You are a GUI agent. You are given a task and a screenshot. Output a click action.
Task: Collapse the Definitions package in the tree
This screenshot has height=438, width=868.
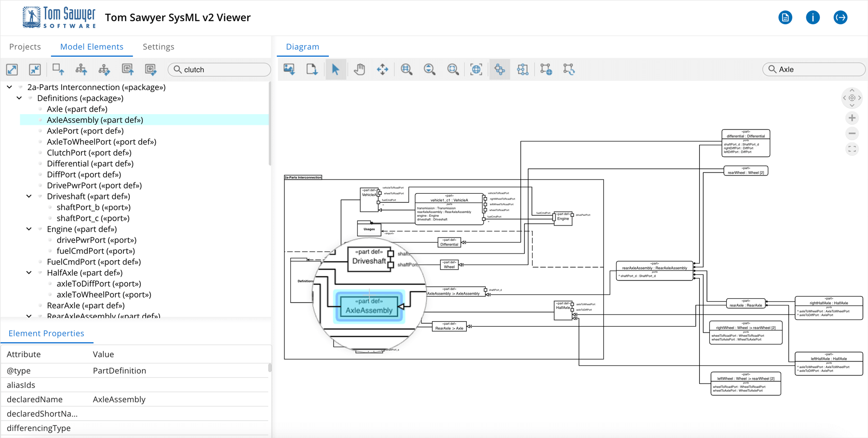19,98
